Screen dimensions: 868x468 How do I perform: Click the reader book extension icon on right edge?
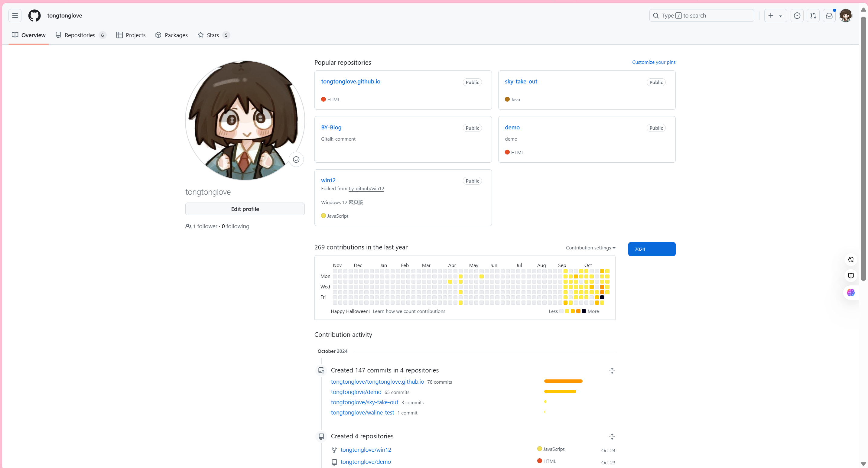(851, 276)
